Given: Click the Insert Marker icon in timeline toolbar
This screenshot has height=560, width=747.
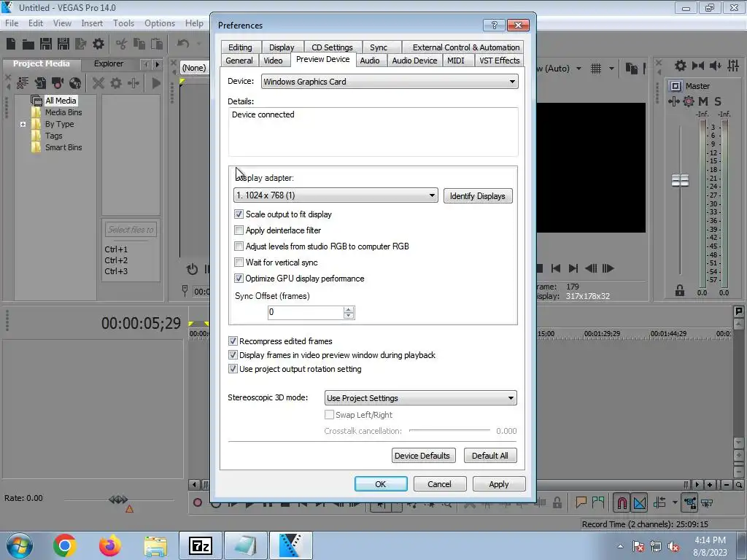Looking at the screenshot, I should (581, 502).
